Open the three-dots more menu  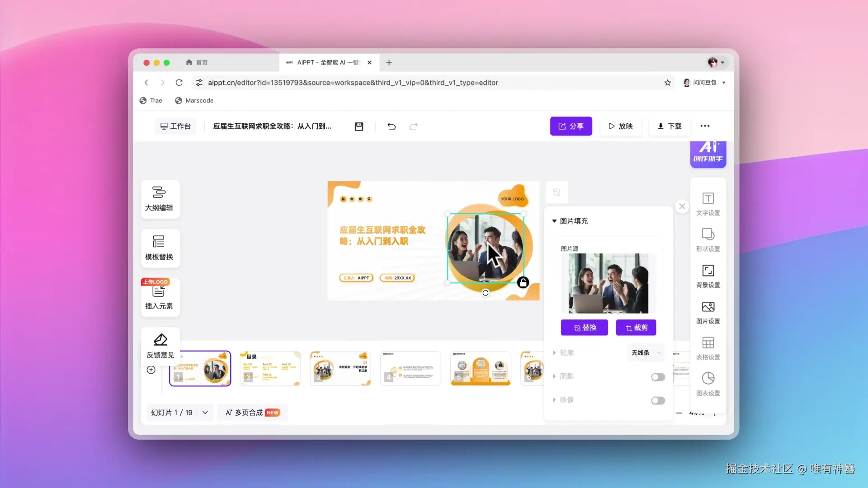click(x=705, y=126)
